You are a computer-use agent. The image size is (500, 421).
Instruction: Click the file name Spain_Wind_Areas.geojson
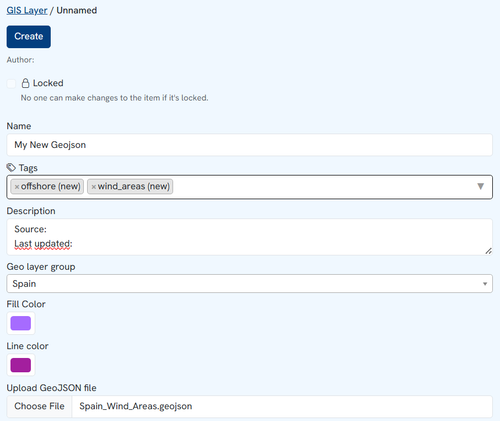pyautogui.click(x=136, y=406)
